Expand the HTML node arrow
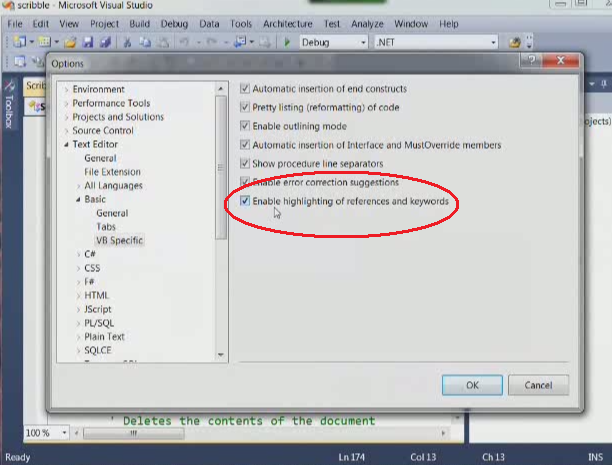The height and width of the screenshot is (465, 612). pyautogui.click(x=78, y=296)
